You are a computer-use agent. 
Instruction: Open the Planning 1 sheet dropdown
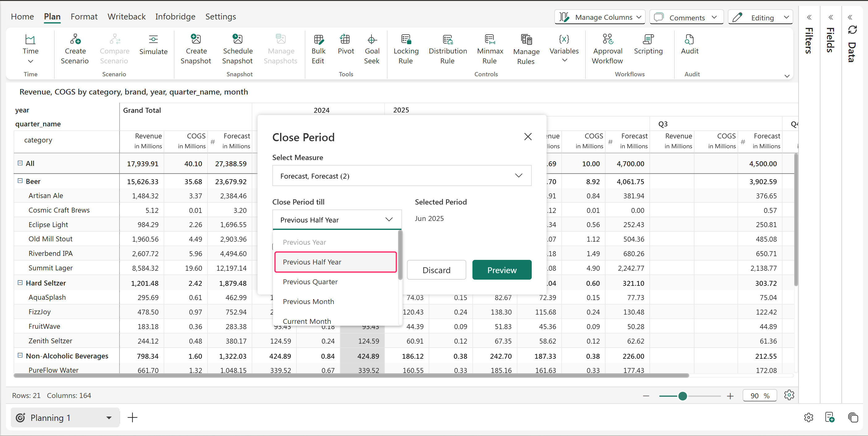[108, 418]
